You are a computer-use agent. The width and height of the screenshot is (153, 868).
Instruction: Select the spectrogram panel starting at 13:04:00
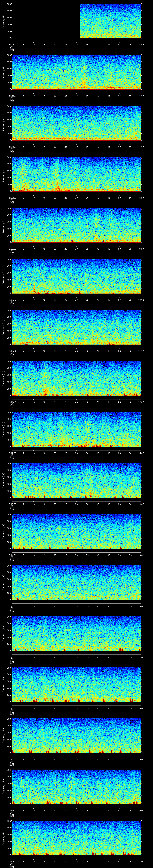pos(77,21)
